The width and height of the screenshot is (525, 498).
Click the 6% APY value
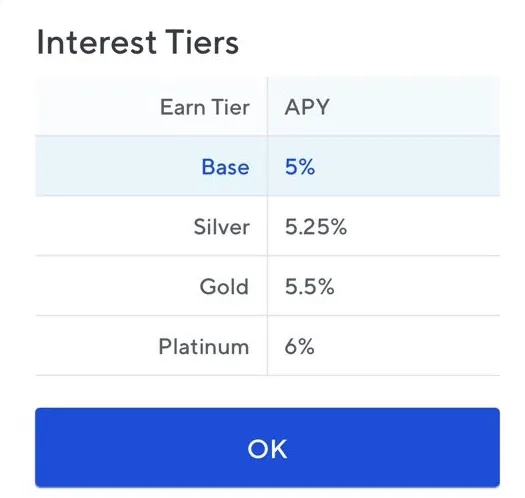(299, 346)
